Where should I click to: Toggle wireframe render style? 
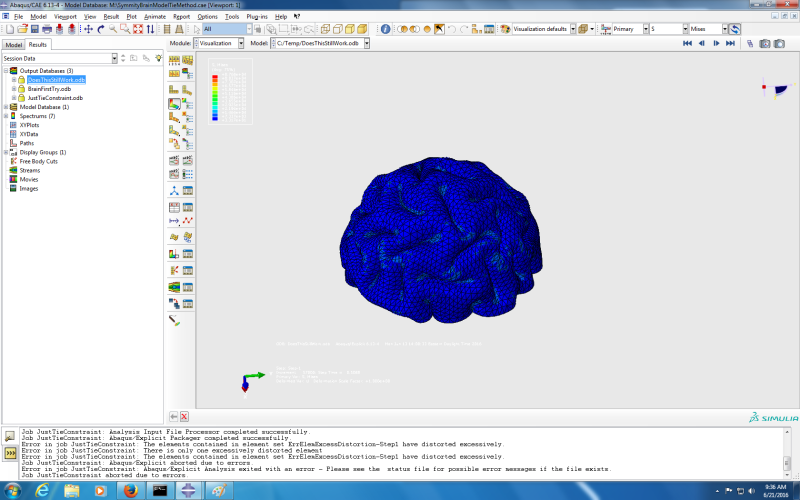(325, 29)
